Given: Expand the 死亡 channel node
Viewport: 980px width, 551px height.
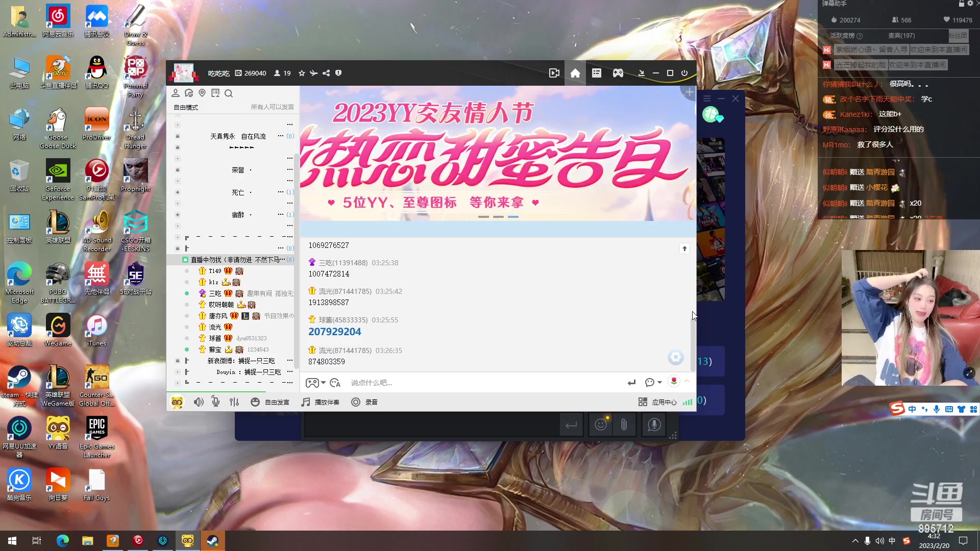Looking at the screenshot, I should coord(177,192).
